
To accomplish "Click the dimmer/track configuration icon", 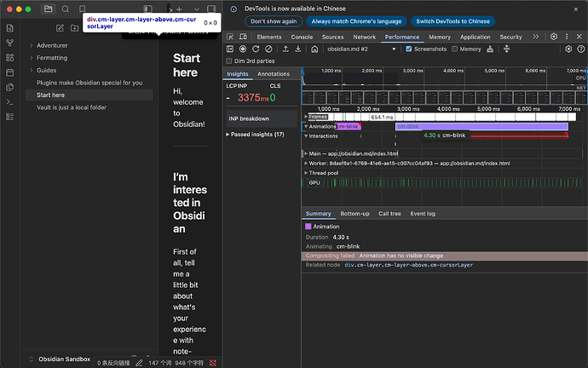I will point(507,49).
